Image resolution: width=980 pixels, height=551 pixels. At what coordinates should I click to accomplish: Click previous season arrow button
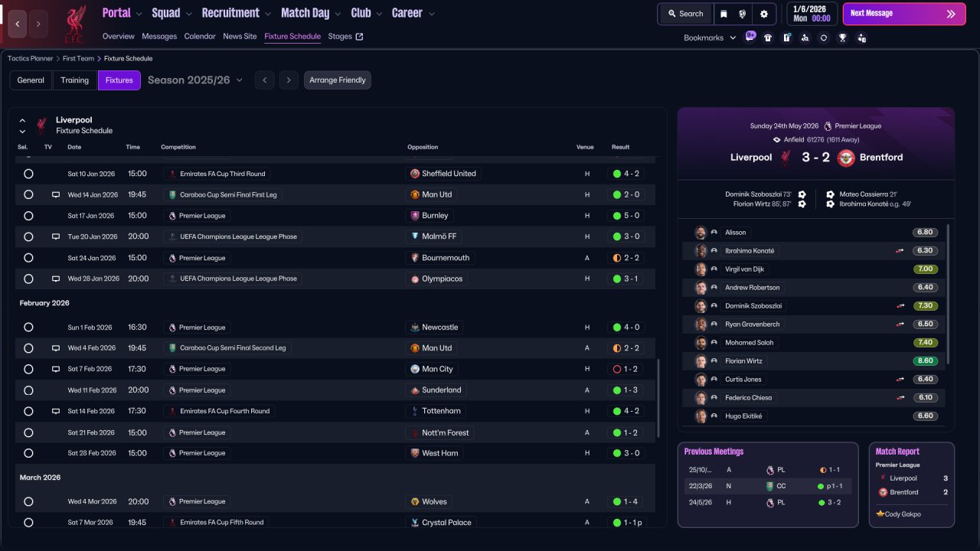[x=264, y=80]
